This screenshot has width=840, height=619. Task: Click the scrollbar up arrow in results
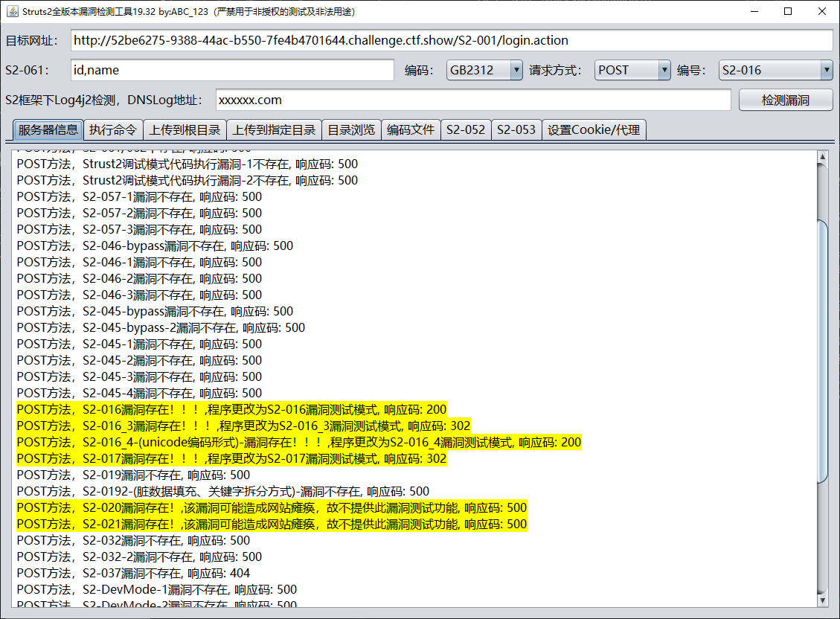point(822,156)
